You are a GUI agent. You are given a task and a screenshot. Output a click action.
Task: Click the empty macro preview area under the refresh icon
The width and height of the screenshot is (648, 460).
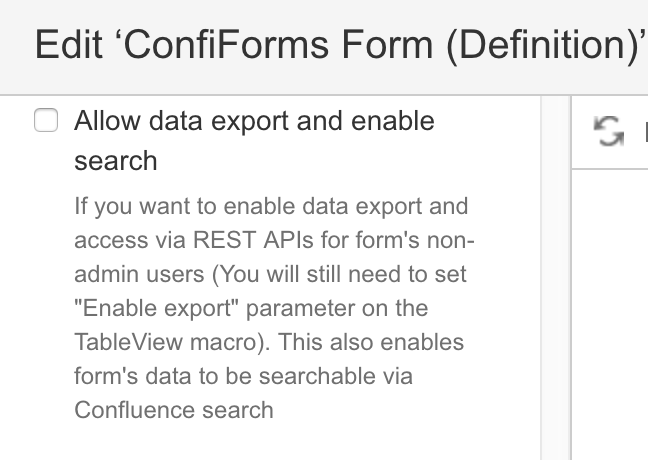[x=610, y=314]
